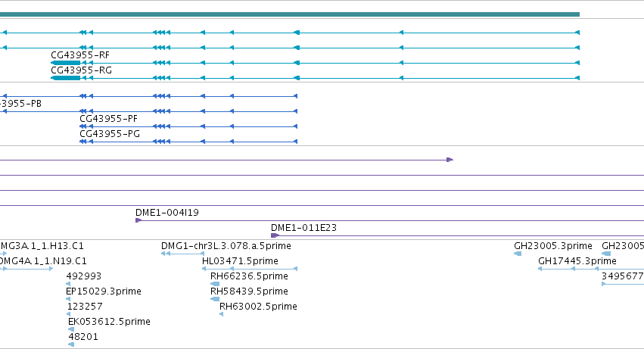Select the GH17445.3prime EST label
The image size is (644, 349).
[x=577, y=261]
